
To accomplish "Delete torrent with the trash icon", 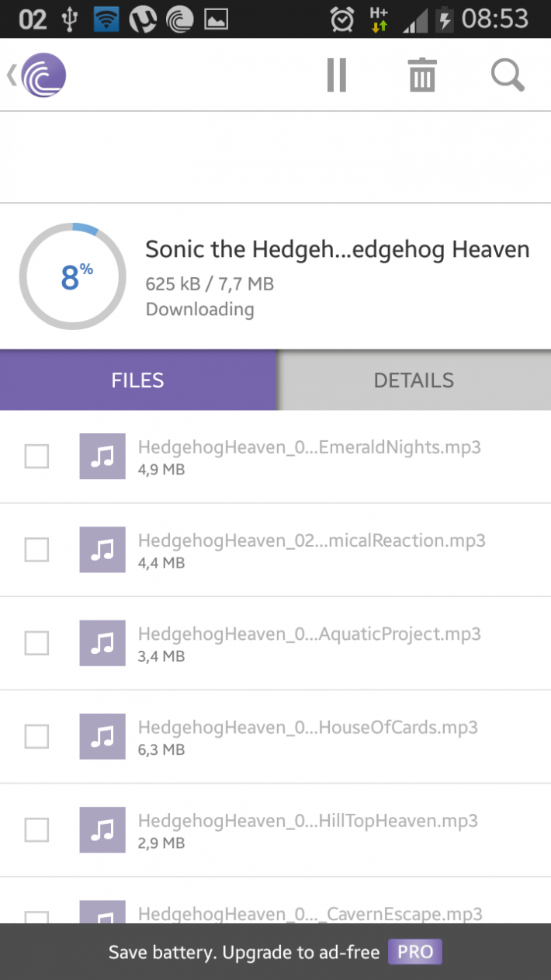I will click(422, 75).
